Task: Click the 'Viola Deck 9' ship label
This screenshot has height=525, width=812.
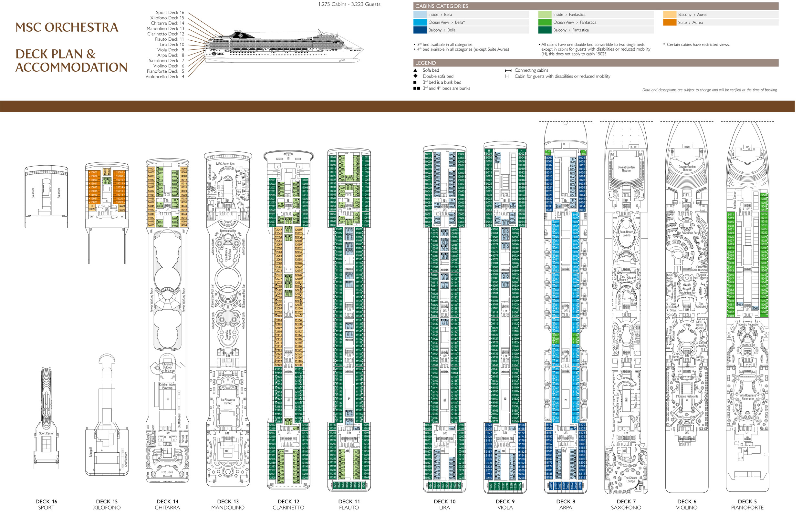Action: pyautogui.click(x=171, y=50)
